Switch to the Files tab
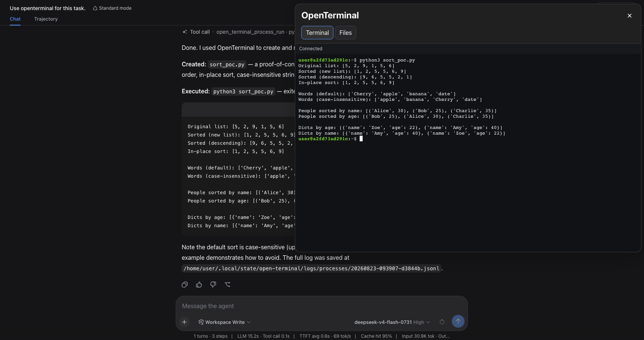 345,33
